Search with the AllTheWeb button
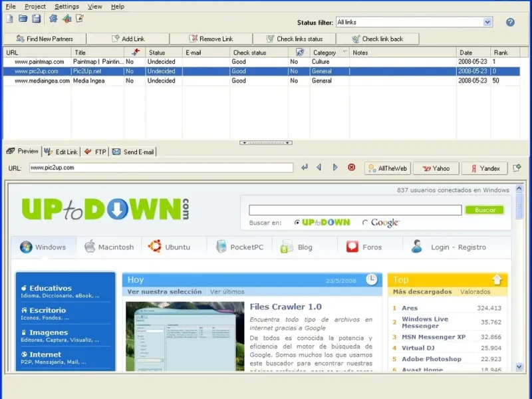 tap(388, 168)
